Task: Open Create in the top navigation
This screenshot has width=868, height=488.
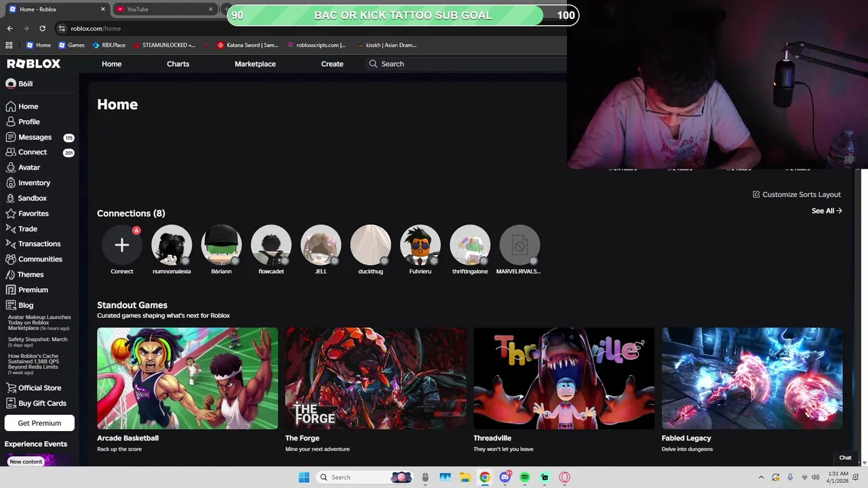Action: tap(332, 64)
